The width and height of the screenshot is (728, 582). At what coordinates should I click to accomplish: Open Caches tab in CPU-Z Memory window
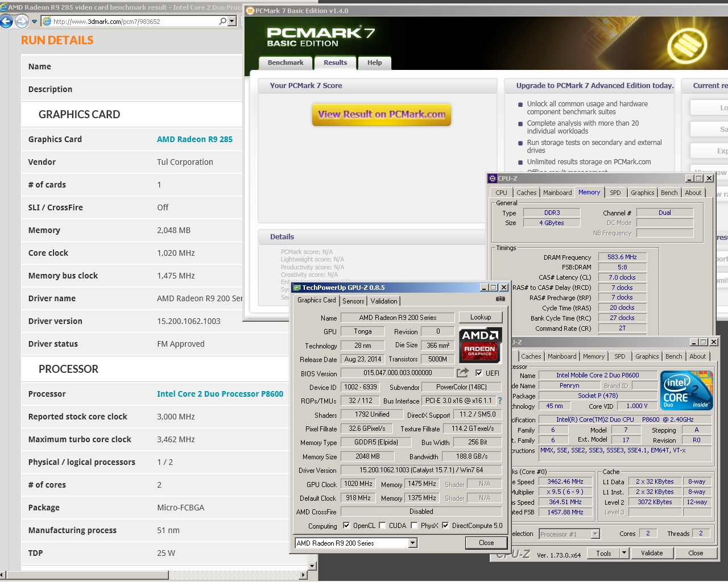(526, 193)
